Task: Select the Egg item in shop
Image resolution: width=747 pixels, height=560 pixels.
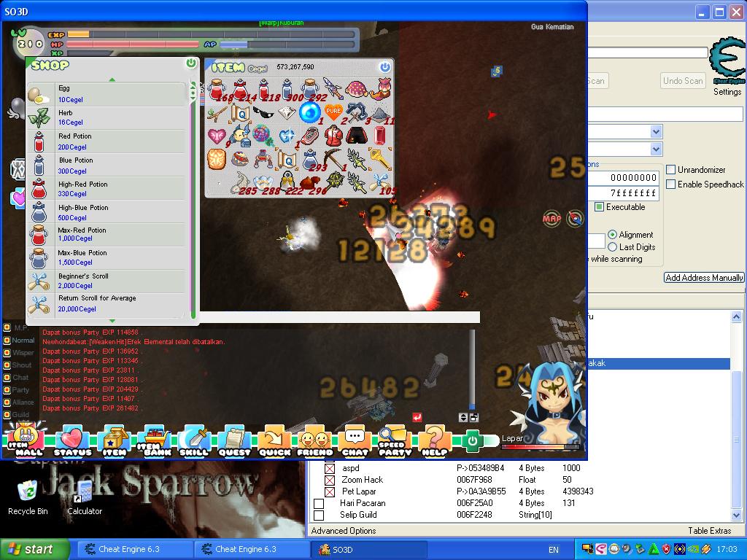Action: coord(107,94)
